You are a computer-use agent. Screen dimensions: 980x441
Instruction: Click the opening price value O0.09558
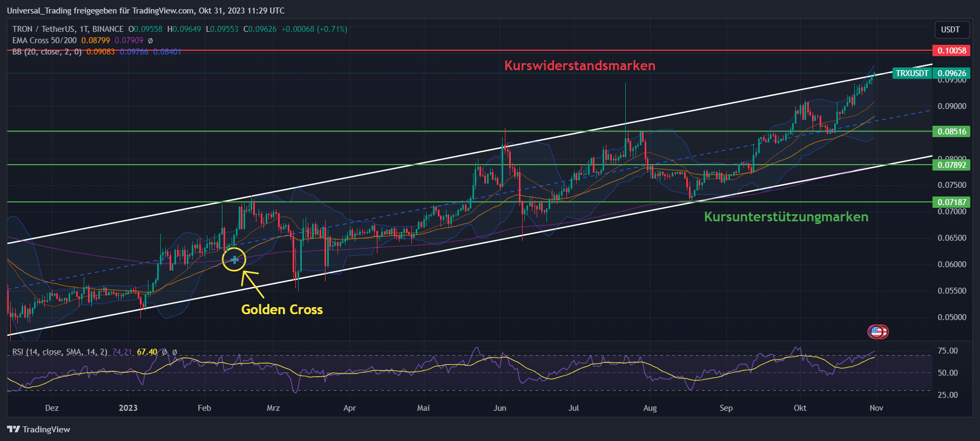(145, 29)
